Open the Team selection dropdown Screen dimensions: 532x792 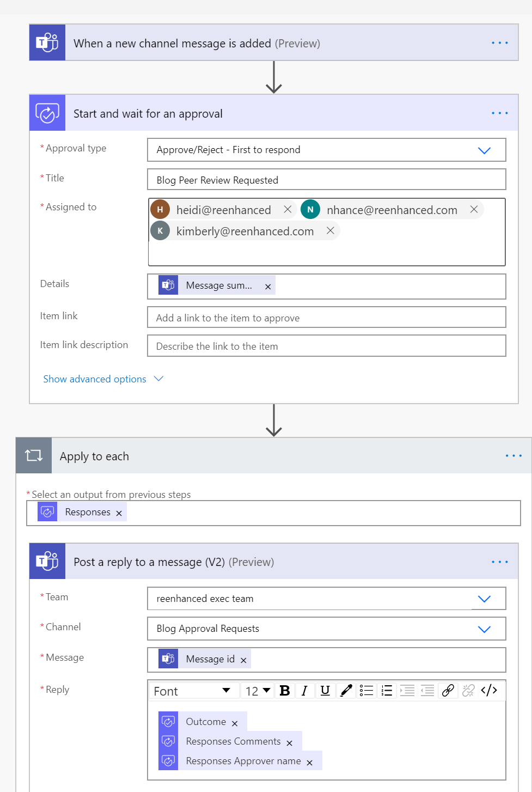[x=484, y=598]
